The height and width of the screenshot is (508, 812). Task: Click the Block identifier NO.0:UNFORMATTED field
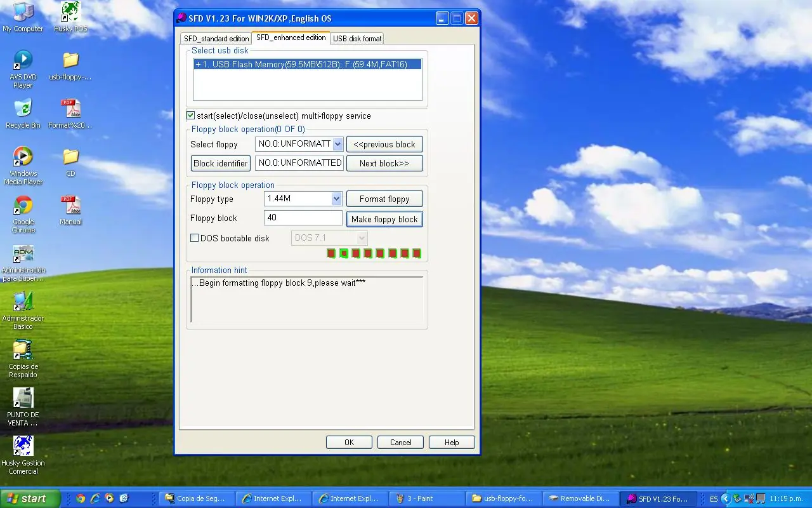[x=299, y=163]
